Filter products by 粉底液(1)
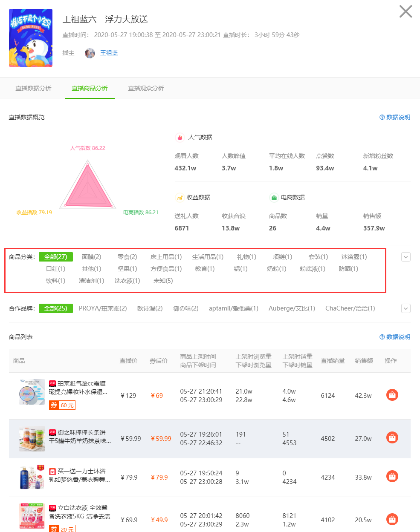 (x=313, y=269)
